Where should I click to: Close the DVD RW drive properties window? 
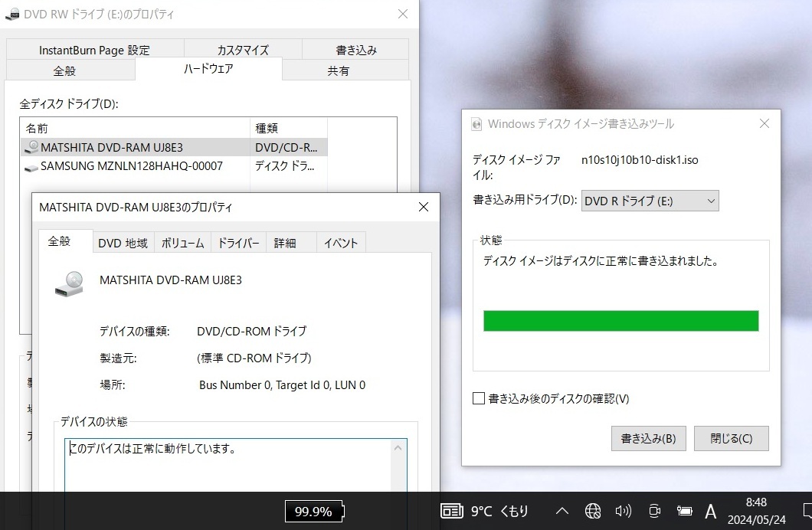[x=403, y=14]
